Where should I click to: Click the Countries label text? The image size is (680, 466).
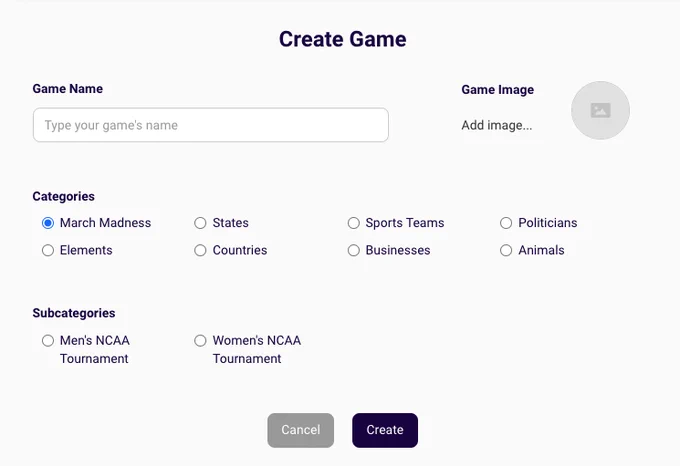pyautogui.click(x=240, y=250)
